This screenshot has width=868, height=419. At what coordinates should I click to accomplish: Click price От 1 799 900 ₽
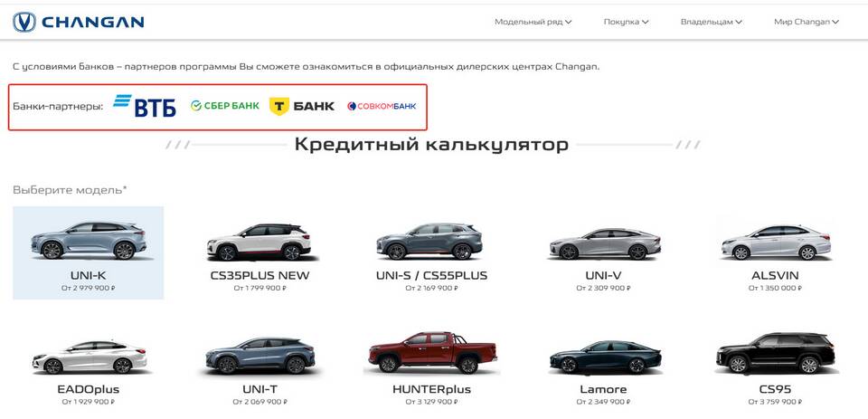pos(259,288)
